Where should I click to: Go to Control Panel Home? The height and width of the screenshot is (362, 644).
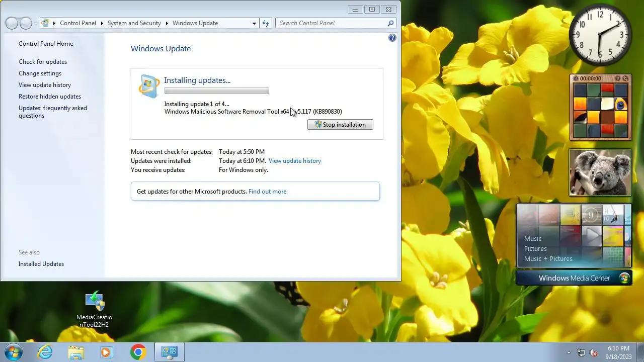coord(46,44)
